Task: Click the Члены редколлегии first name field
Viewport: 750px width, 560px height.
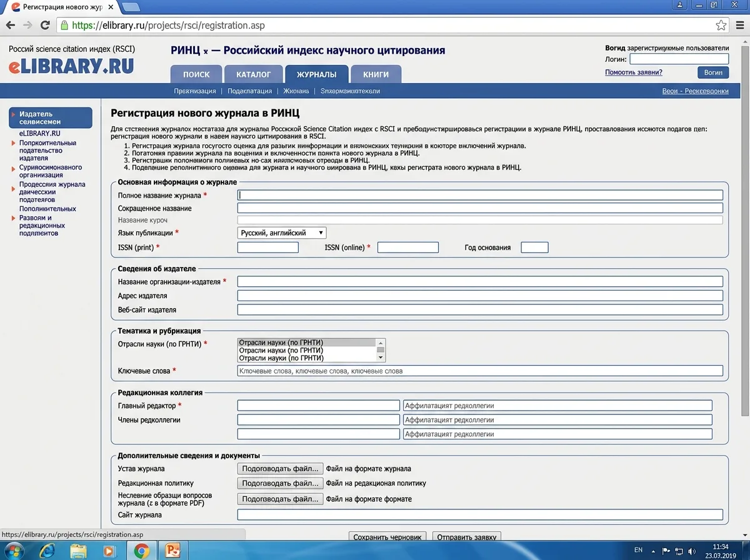Action: click(x=318, y=420)
